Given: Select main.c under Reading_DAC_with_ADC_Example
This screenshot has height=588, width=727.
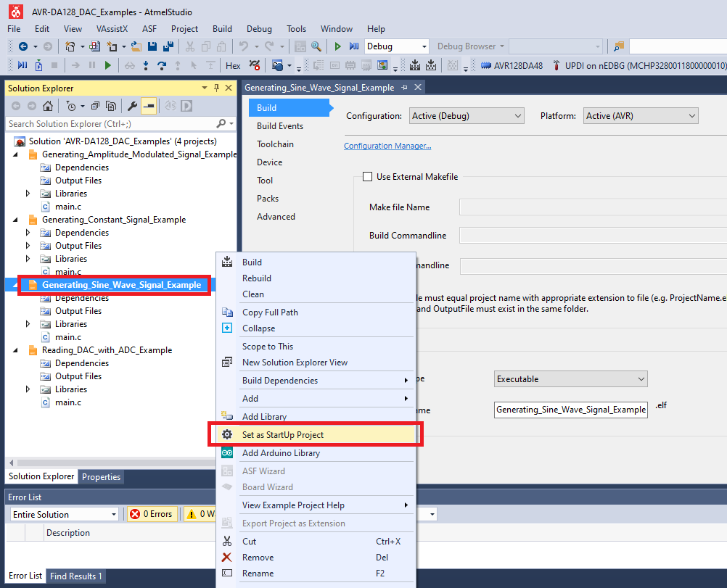Looking at the screenshot, I should click(67, 402).
